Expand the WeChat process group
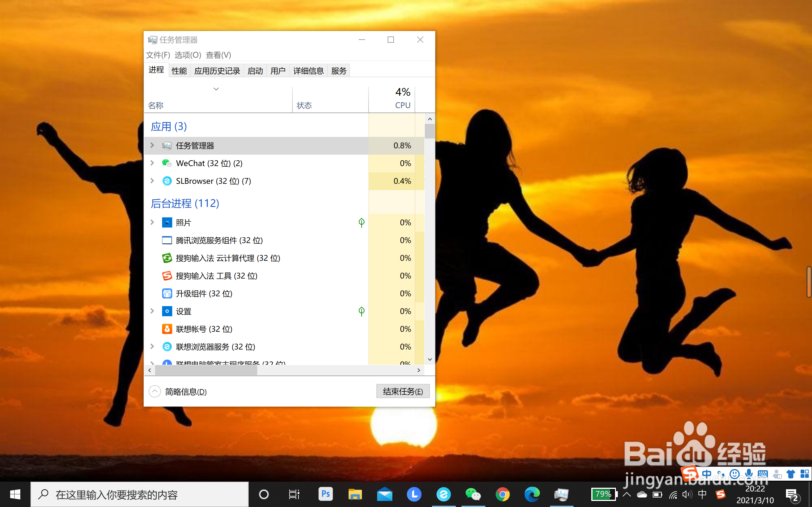The image size is (812, 507). point(152,163)
